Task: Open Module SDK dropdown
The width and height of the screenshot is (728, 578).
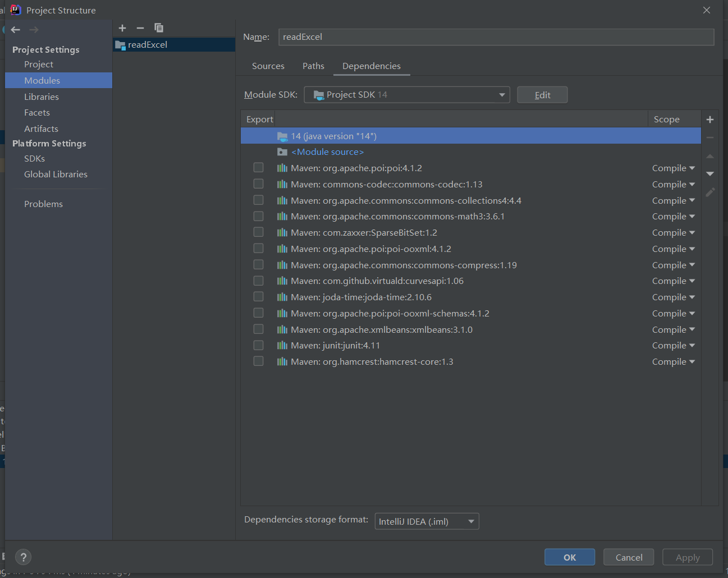Action: tap(407, 95)
